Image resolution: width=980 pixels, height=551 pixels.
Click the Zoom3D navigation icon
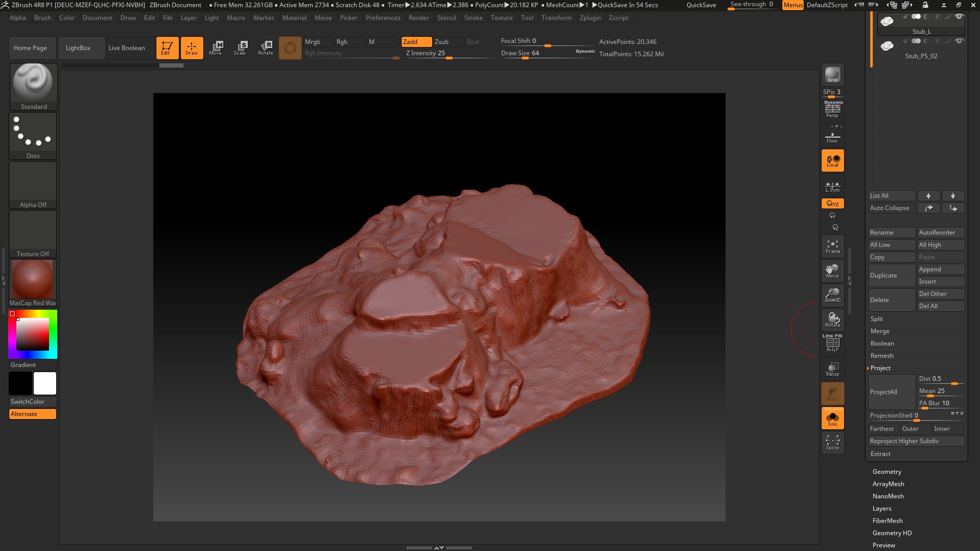832,295
